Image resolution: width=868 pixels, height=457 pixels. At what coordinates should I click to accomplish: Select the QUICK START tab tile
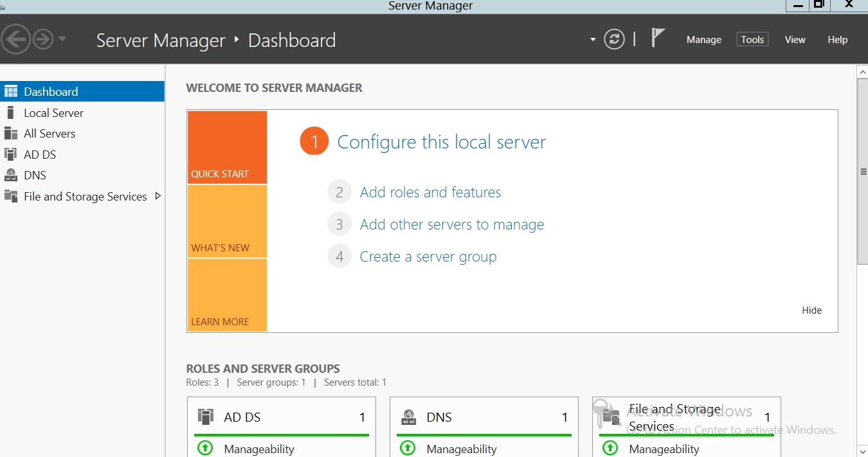(227, 147)
